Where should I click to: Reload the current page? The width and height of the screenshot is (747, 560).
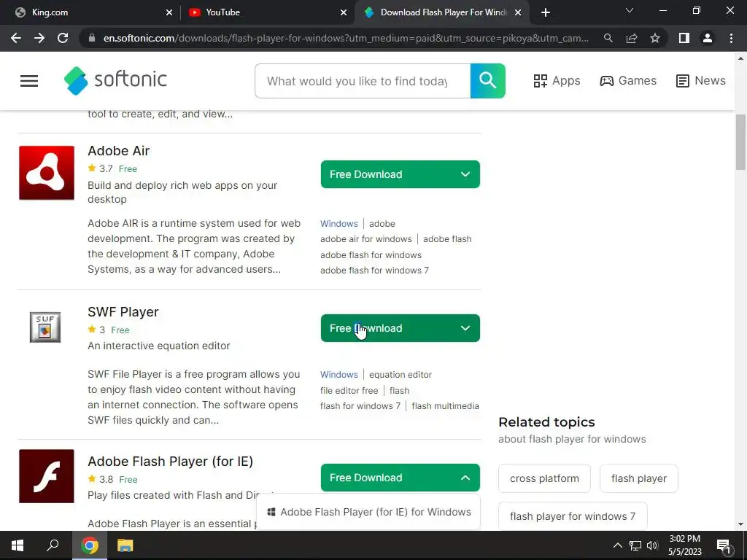click(63, 38)
